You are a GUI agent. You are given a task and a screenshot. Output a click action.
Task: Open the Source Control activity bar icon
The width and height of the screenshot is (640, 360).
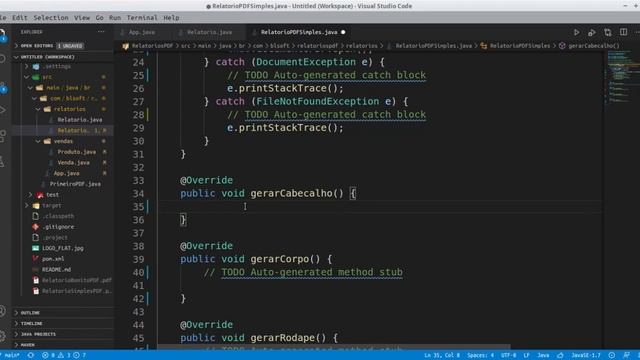tap(2, 87)
